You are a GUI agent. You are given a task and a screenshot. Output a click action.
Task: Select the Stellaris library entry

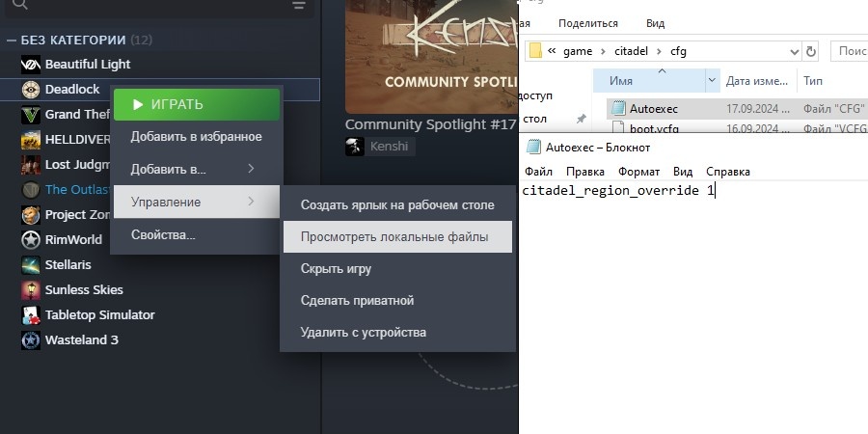(68, 264)
